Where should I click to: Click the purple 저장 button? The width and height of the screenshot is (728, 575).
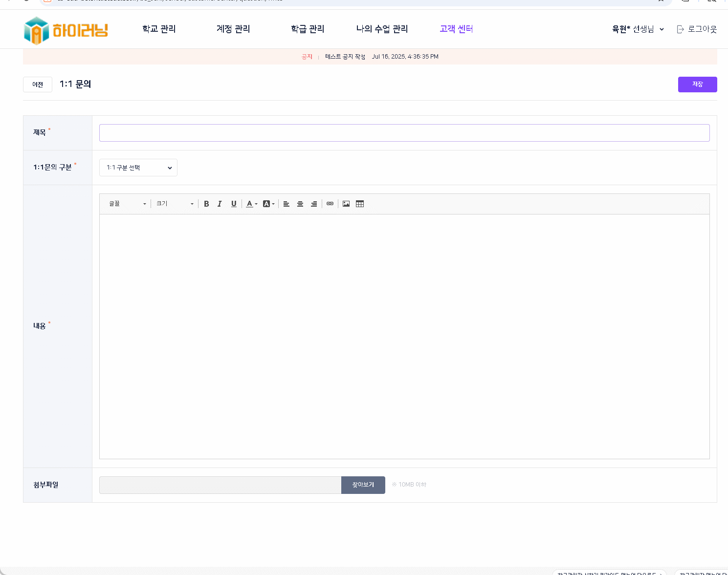[x=697, y=85]
